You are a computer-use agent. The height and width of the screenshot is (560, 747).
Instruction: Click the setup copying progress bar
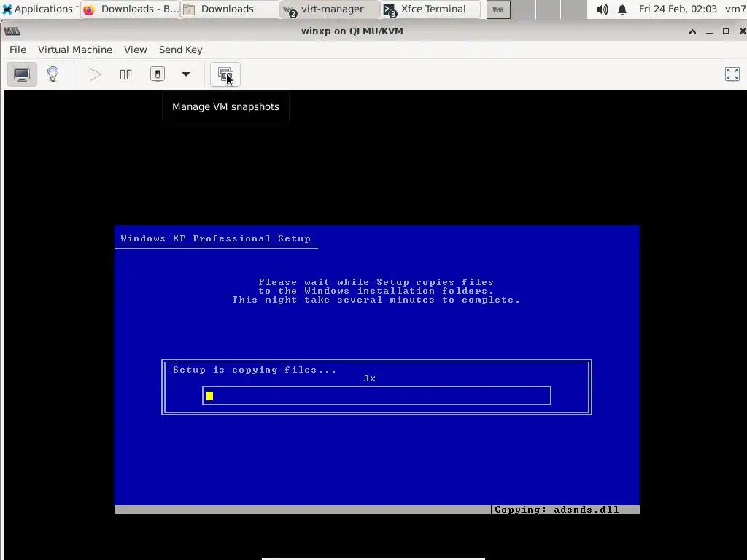pyautogui.click(x=376, y=396)
